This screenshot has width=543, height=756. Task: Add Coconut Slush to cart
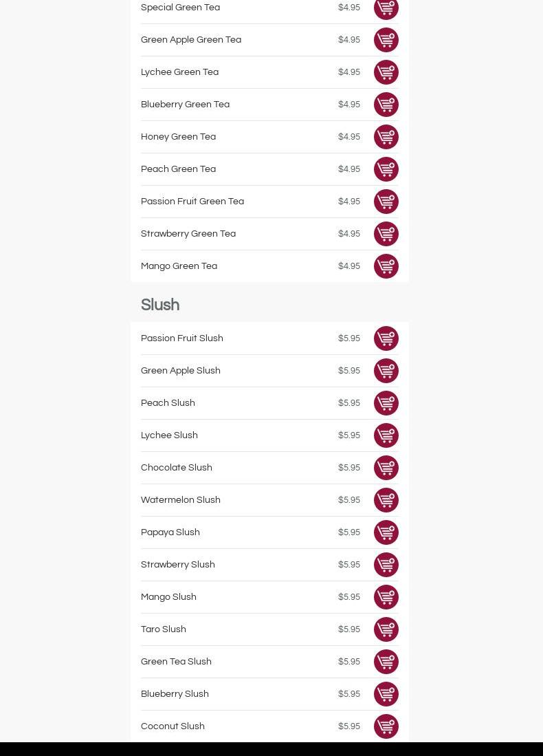point(386,726)
